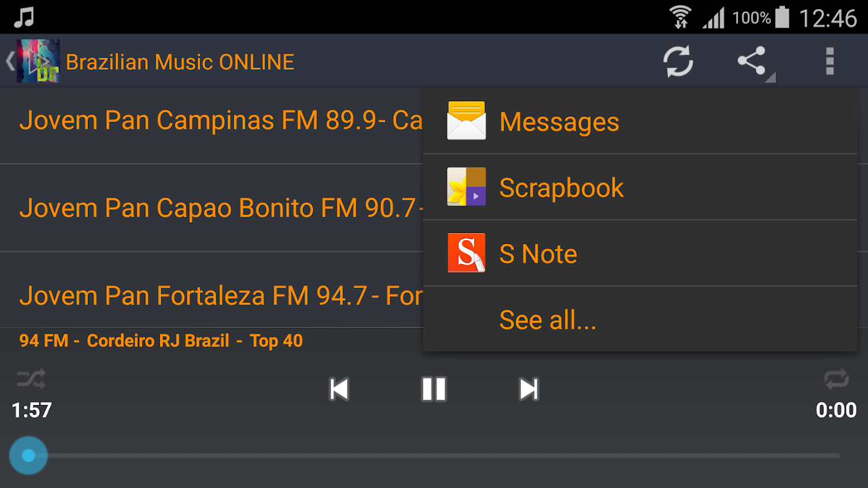Tap the total time 0:00
This screenshot has width=868, height=488.
coord(836,410)
